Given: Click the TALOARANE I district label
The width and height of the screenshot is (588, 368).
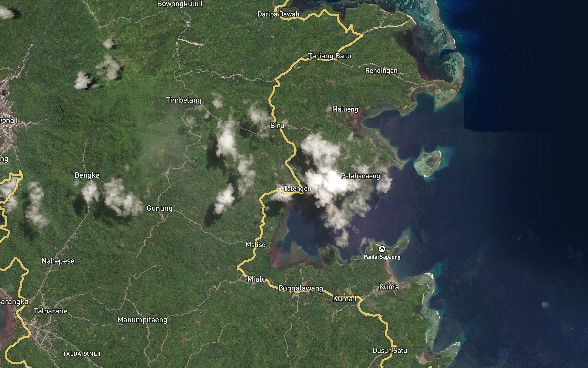Looking at the screenshot, I should coord(81,354).
